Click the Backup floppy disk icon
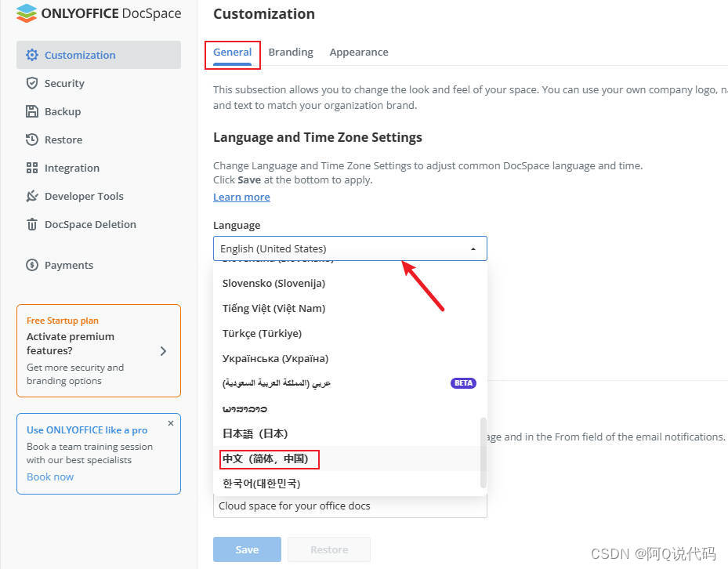 (32, 111)
